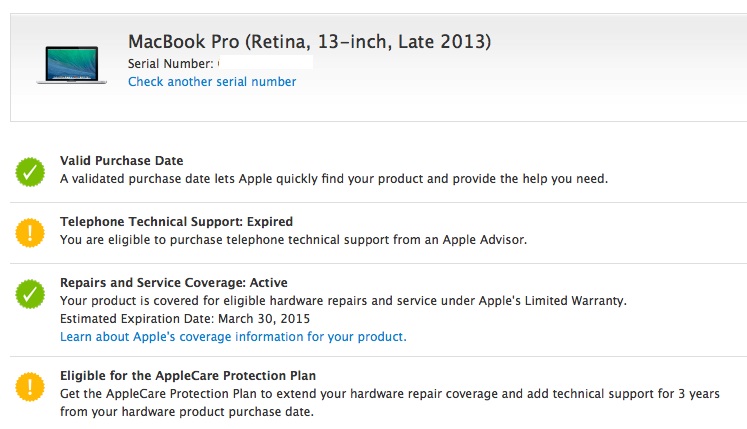This screenshot has height=429, width=747.
Task: Click the orange warning icon for AppleCare Protection Plan
Action: (30, 387)
